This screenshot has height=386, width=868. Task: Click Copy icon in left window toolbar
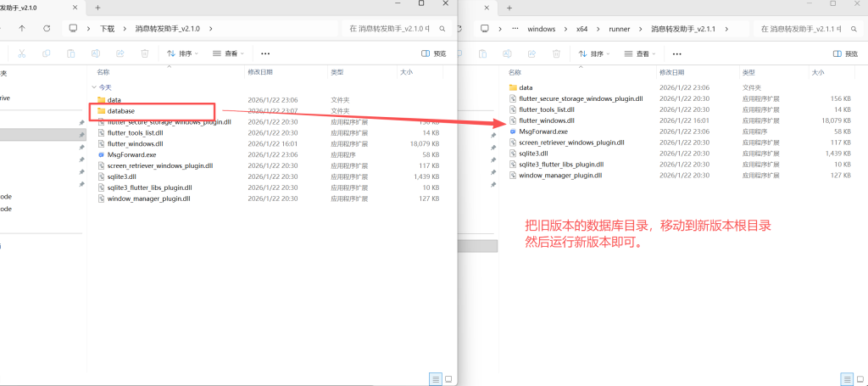point(46,53)
